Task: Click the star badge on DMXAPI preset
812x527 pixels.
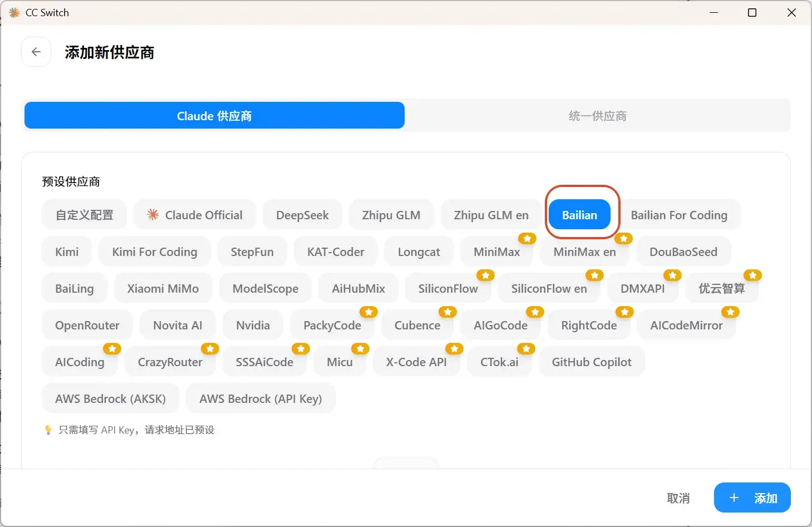Action: [672, 275]
